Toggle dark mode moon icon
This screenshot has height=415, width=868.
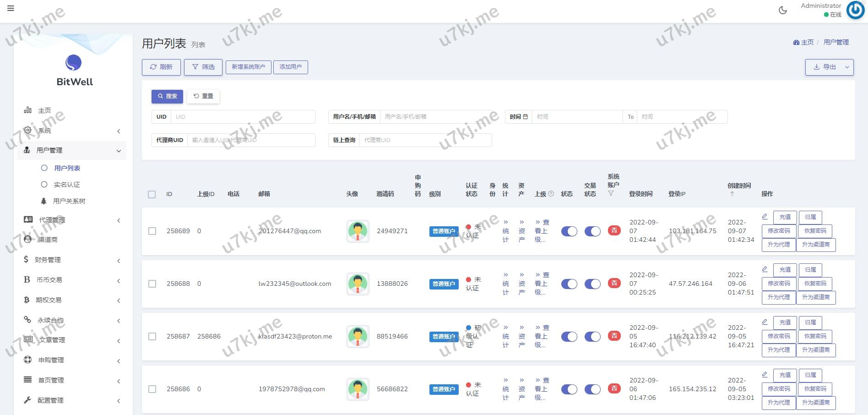click(783, 10)
